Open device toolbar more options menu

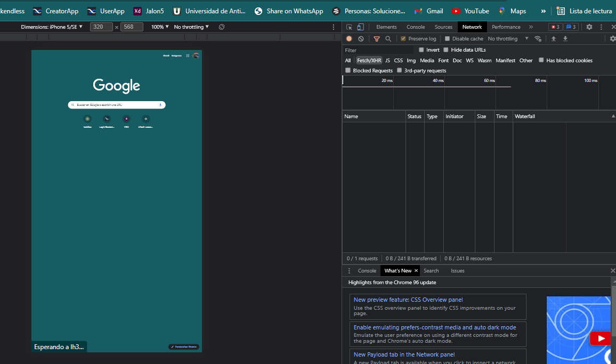click(334, 27)
